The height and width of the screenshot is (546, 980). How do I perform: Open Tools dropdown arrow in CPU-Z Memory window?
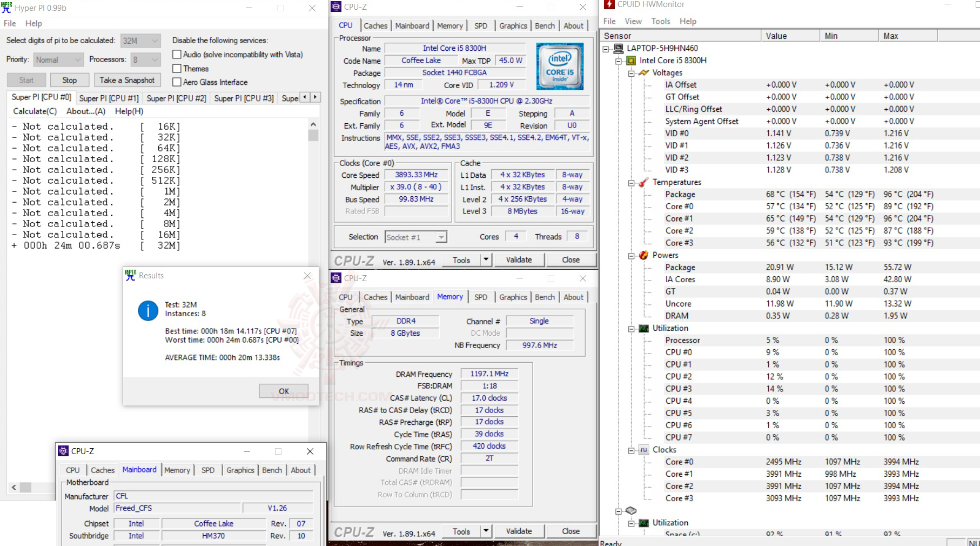pyautogui.click(x=486, y=531)
